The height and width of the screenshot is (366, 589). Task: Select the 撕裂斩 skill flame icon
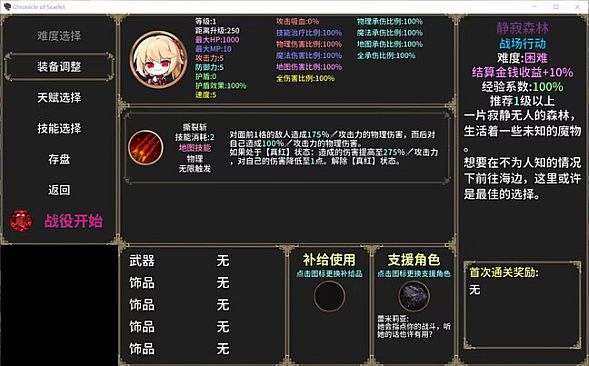point(146,148)
